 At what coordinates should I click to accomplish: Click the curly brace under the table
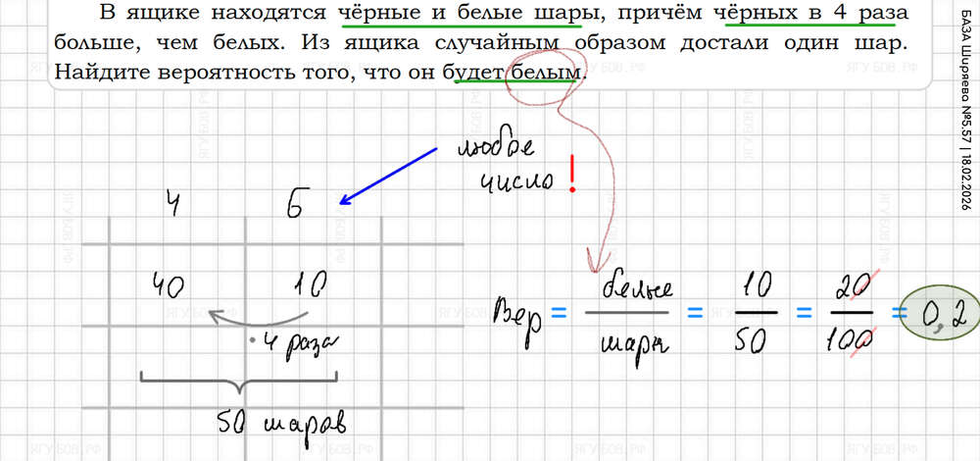(x=238, y=380)
